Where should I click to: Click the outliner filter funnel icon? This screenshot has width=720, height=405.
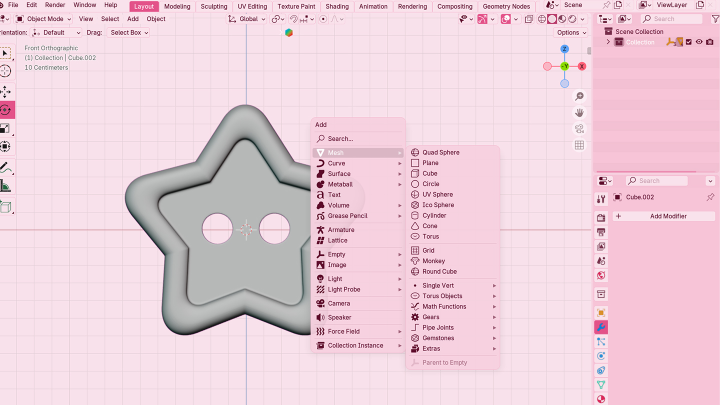(715, 19)
